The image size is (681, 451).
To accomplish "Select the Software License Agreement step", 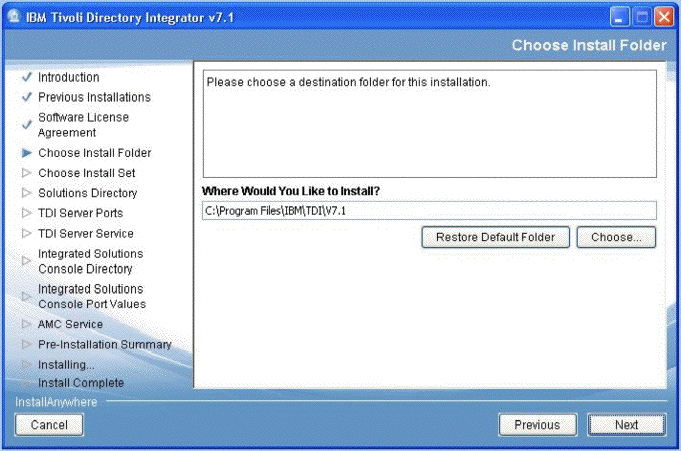I will tap(83, 125).
